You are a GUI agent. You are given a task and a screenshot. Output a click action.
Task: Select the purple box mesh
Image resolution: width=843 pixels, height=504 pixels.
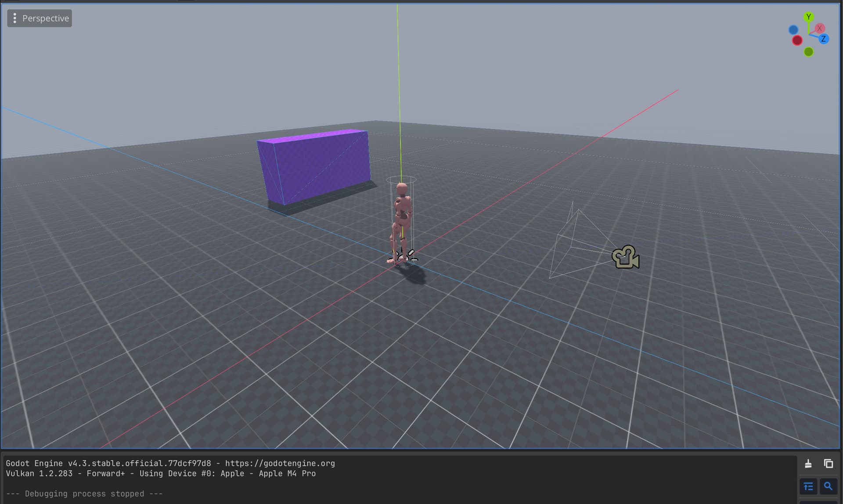point(314,167)
